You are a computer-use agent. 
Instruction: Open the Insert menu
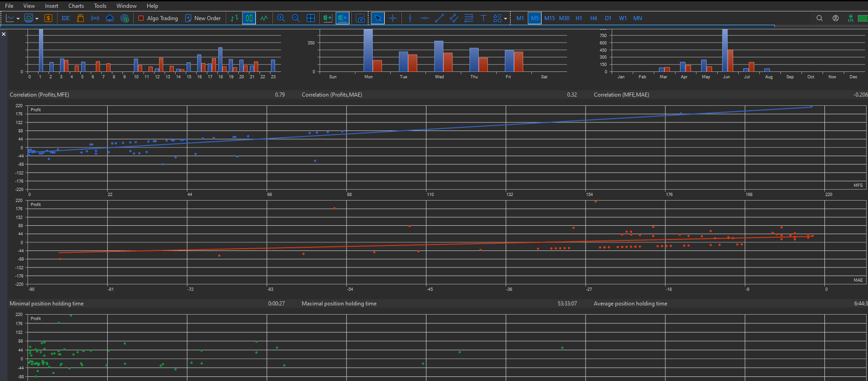[51, 6]
